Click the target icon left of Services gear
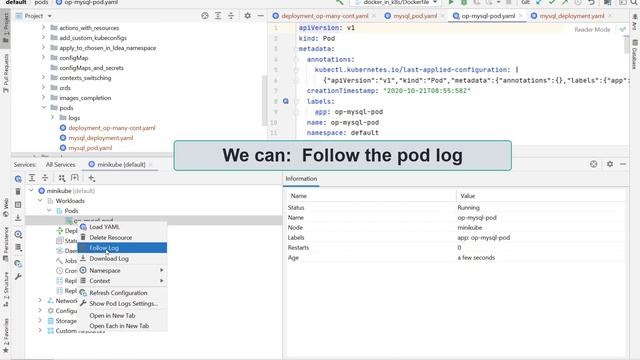The height and width of the screenshot is (360, 640). point(593,164)
